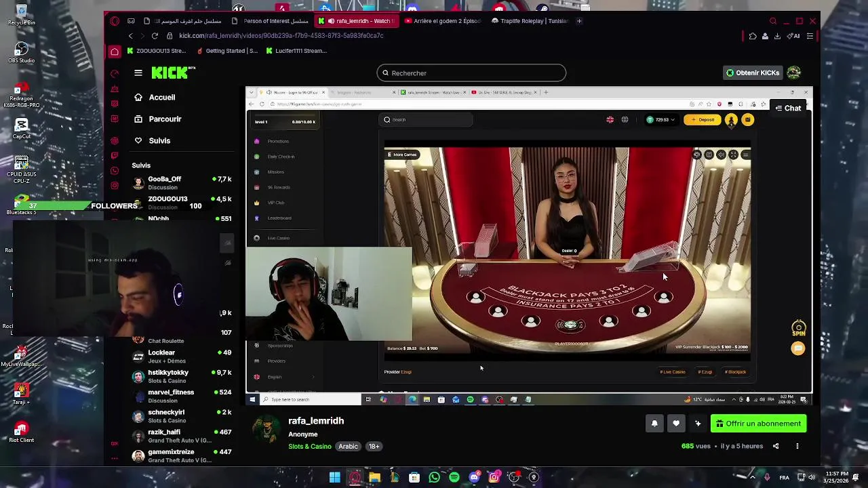Open a new browser tab
This screenshot has width=868, height=488.
(579, 21)
